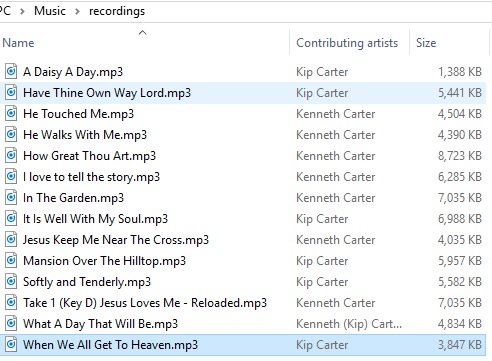Click the file icon of What A Day That Will Be
The height and width of the screenshot is (361, 492).
tap(11, 323)
